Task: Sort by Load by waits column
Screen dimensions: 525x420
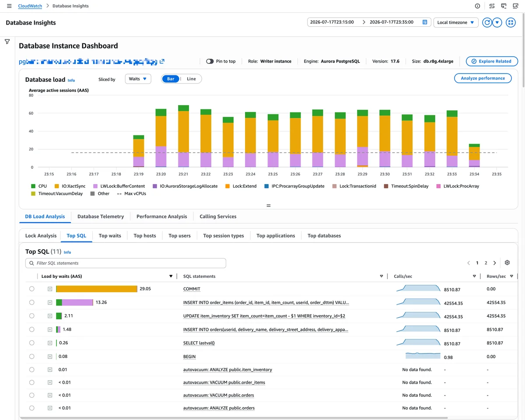Action: pyautogui.click(x=171, y=276)
